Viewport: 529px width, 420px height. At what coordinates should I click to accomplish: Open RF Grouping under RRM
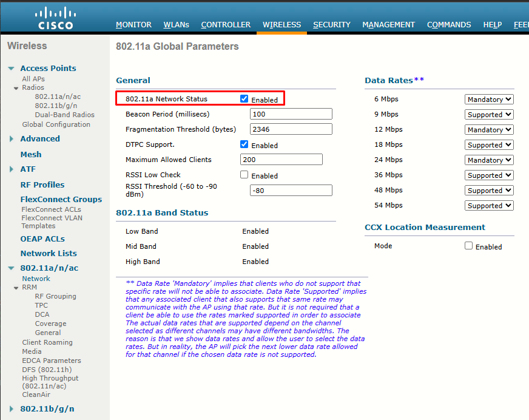coord(55,296)
